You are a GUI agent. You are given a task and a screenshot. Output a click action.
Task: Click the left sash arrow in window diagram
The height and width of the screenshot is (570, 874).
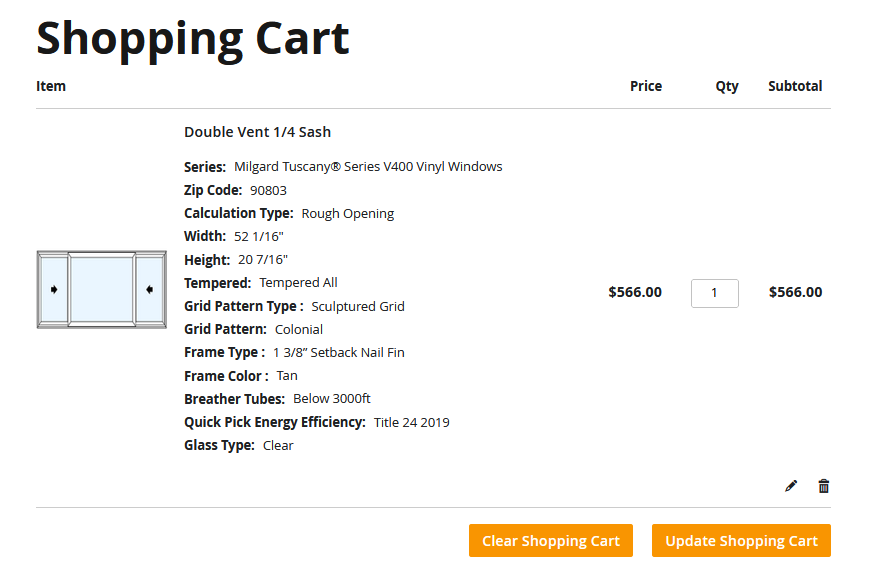tap(54, 289)
